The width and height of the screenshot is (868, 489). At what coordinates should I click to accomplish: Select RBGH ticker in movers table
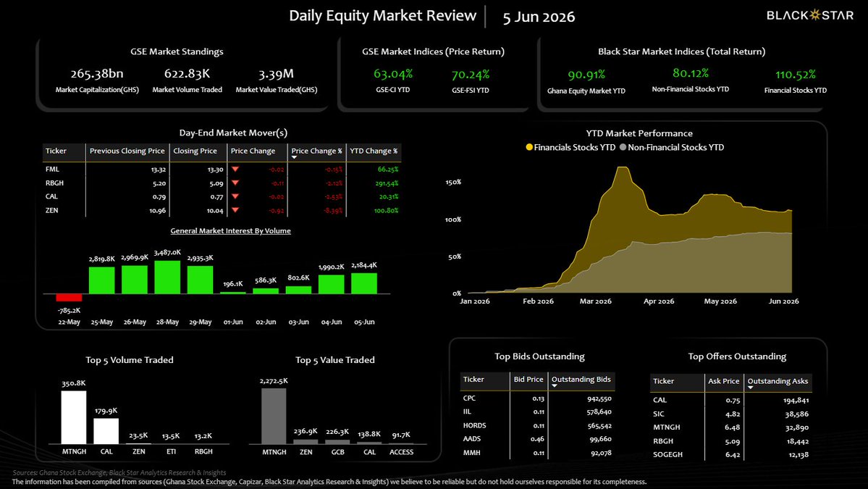click(54, 183)
